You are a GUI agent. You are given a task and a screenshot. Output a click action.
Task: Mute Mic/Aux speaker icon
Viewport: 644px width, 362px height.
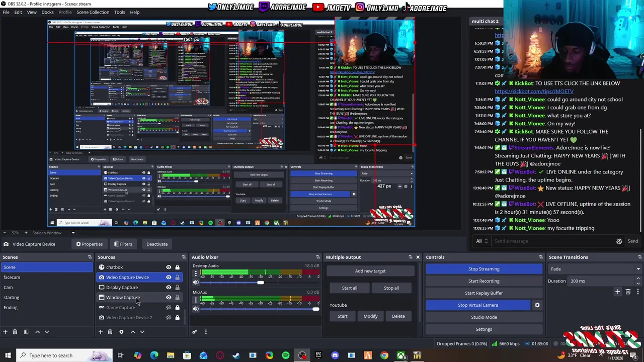pyautogui.click(x=196, y=309)
